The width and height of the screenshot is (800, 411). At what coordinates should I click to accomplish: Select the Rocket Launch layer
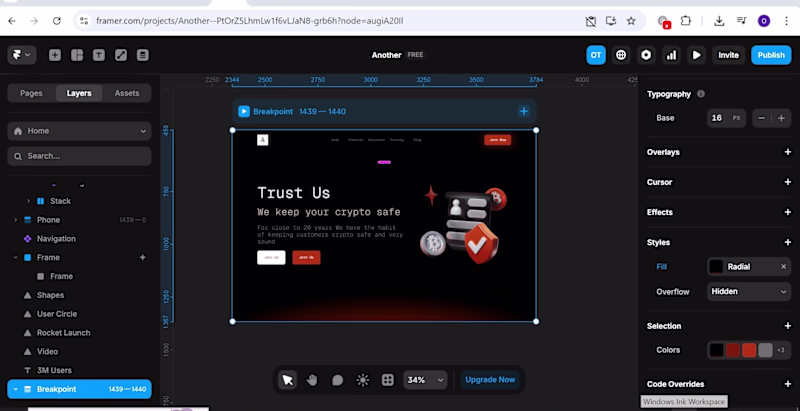tap(63, 333)
